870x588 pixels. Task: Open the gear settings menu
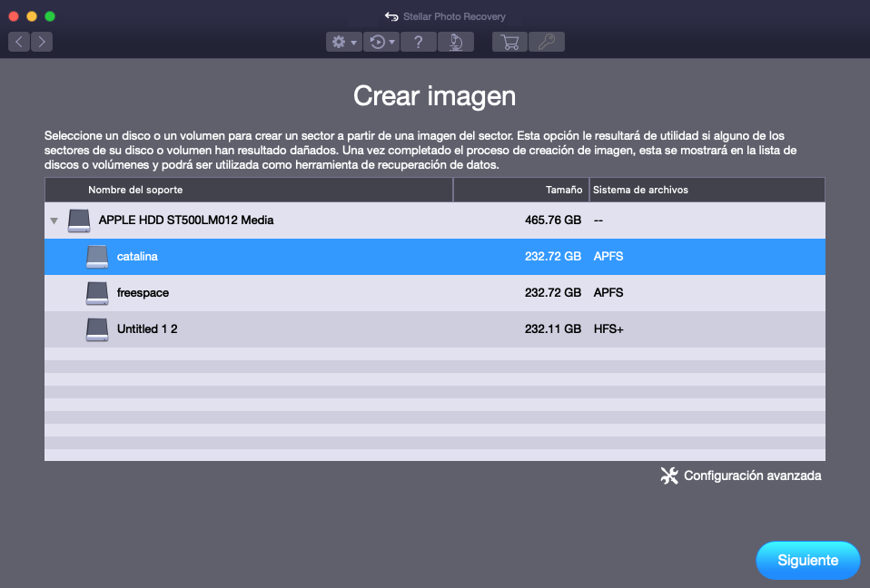click(344, 42)
